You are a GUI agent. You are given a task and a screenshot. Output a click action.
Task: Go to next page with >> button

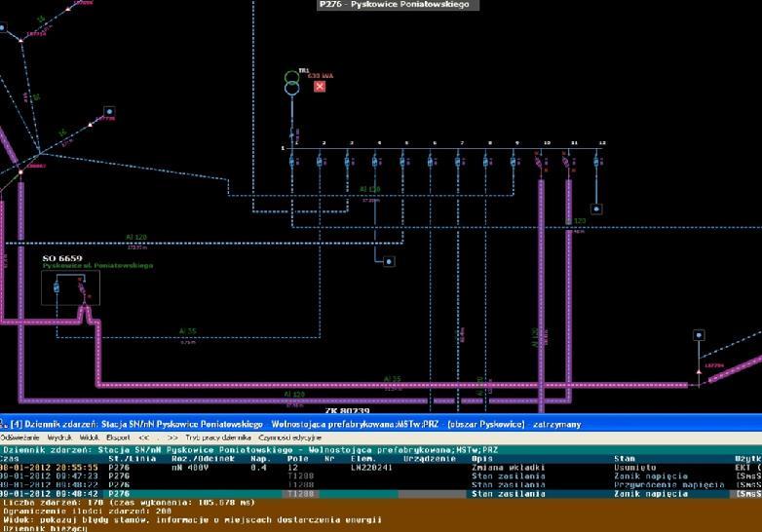(x=172, y=437)
